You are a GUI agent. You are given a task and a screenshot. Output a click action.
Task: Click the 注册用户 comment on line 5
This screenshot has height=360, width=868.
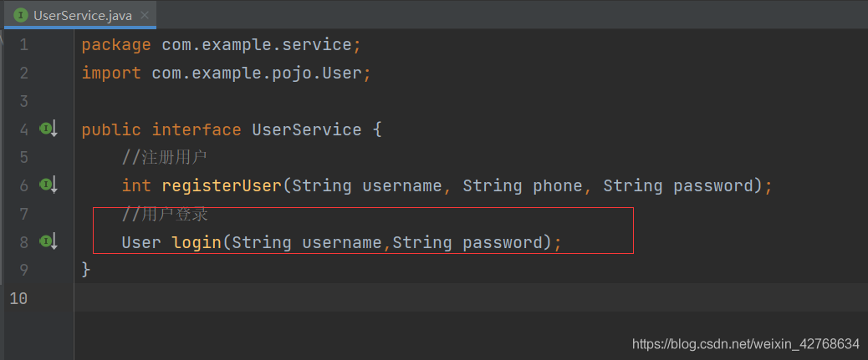[165, 158]
